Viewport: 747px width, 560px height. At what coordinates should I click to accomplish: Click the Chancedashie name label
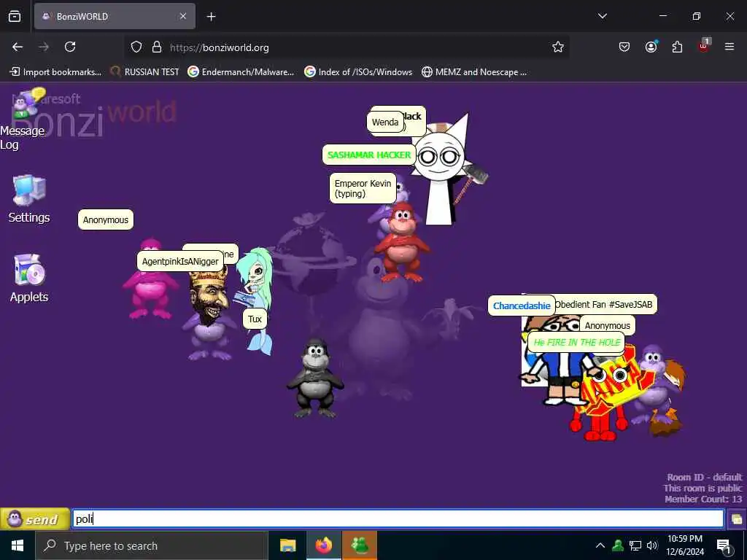522,306
